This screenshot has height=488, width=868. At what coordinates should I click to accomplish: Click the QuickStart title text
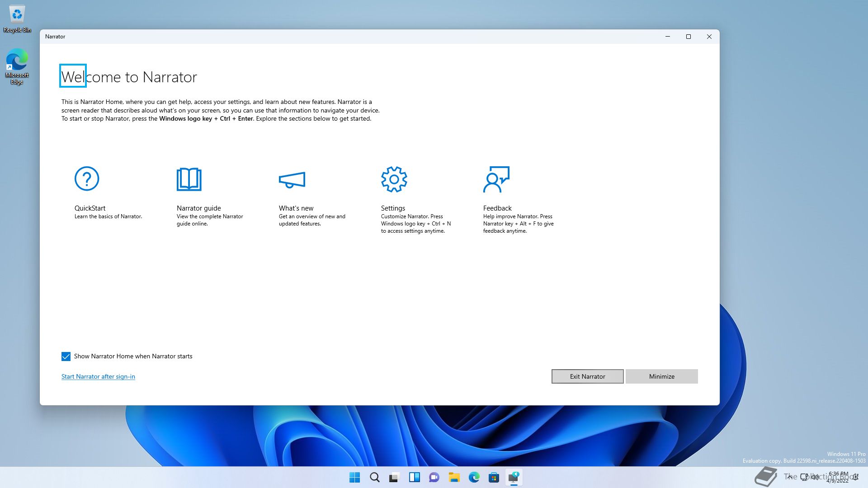(90, 208)
